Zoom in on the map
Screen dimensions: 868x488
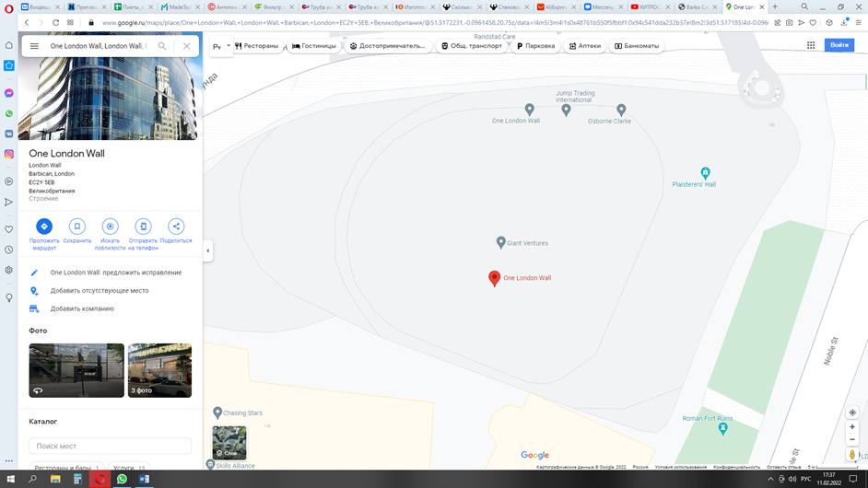[852, 427]
